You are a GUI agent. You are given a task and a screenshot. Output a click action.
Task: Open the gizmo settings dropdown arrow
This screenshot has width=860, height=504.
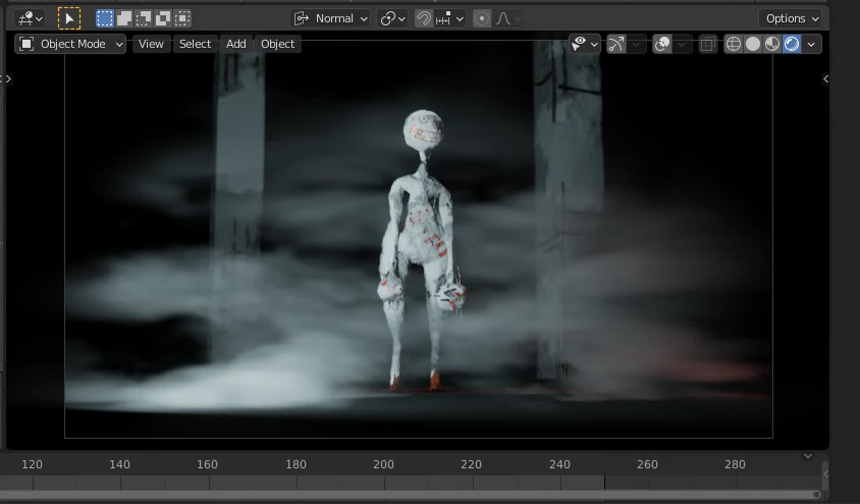click(x=636, y=44)
